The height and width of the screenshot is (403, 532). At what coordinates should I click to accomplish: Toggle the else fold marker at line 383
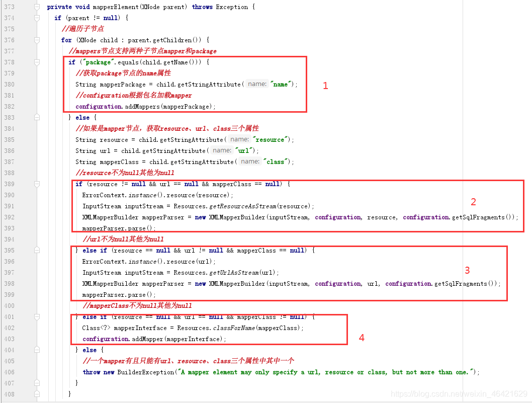click(x=37, y=117)
